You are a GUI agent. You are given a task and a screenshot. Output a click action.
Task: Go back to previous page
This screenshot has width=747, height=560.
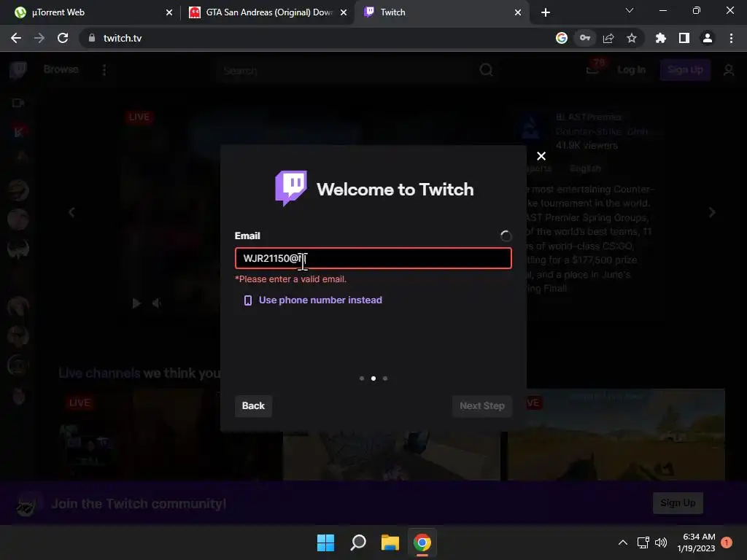click(x=16, y=38)
